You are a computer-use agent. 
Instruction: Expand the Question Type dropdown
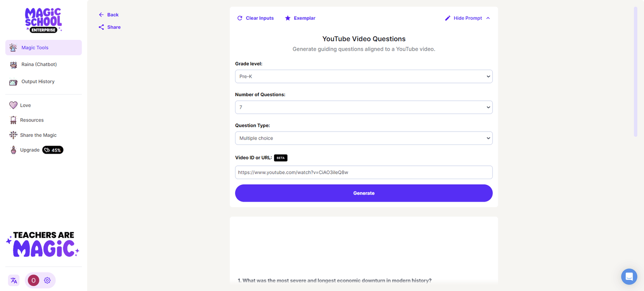click(x=363, y=138)
